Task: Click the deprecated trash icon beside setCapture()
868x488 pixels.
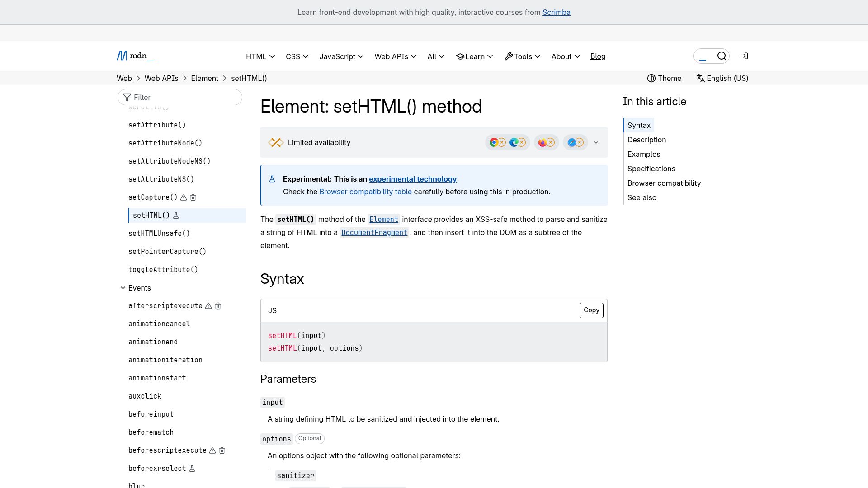Action: (193, 197)
